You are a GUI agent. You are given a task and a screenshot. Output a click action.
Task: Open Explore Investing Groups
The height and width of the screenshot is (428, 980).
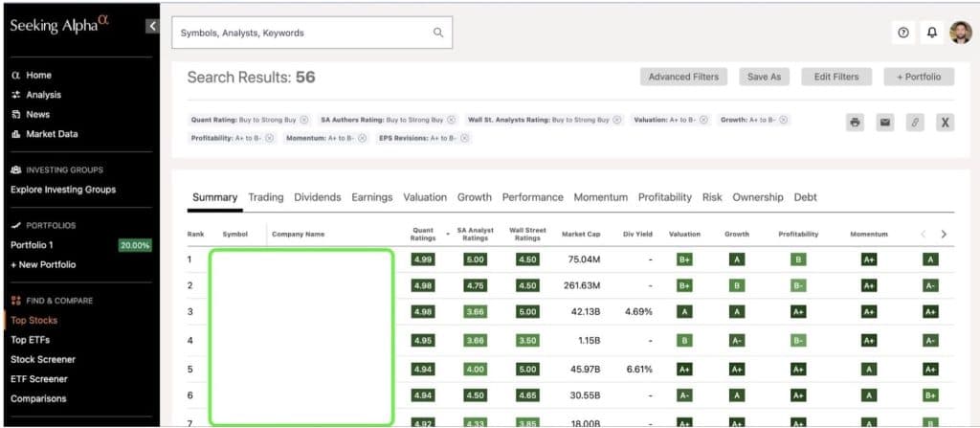tap(63, 190)
